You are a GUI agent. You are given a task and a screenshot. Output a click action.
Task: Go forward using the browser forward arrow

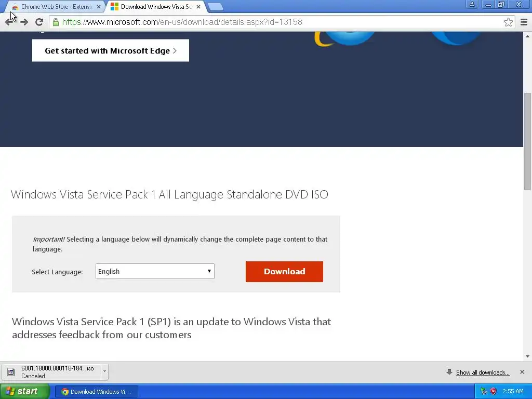coord(24,22)
